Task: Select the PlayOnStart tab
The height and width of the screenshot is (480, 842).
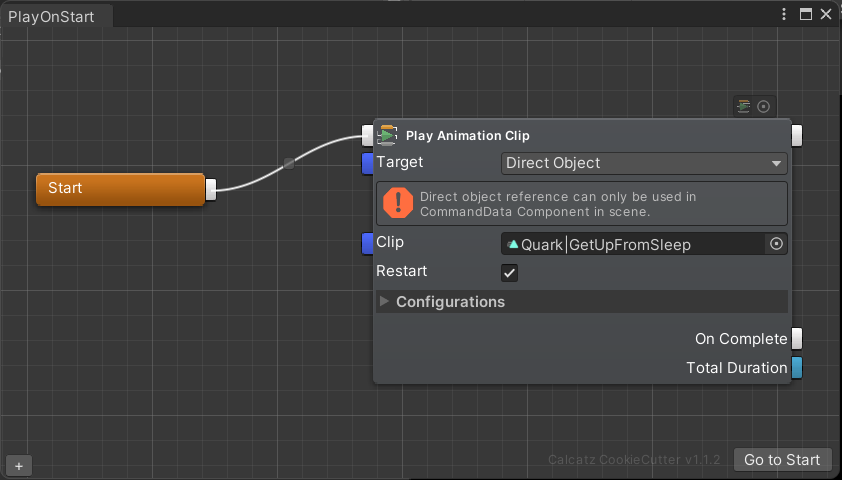Action: coord(56,16)
